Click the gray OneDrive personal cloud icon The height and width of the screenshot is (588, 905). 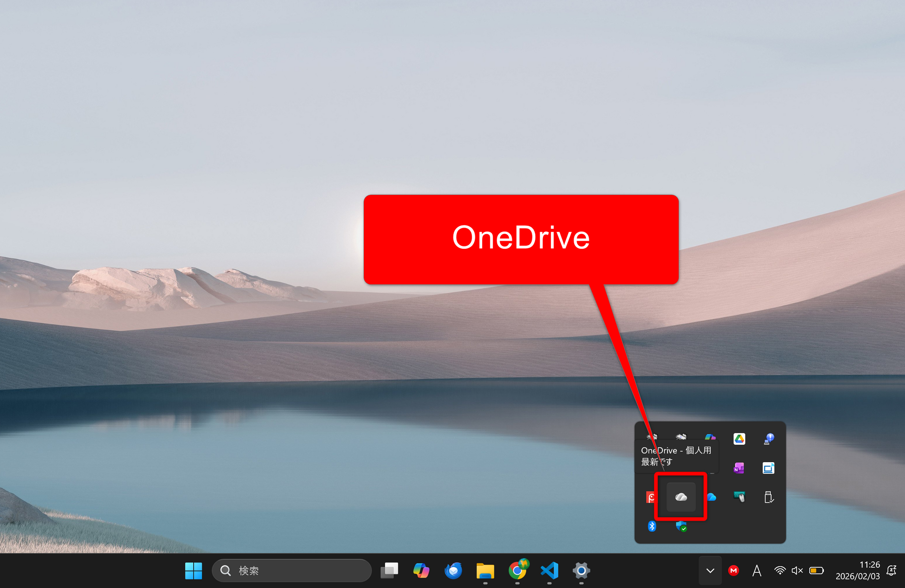coord(681,497)
